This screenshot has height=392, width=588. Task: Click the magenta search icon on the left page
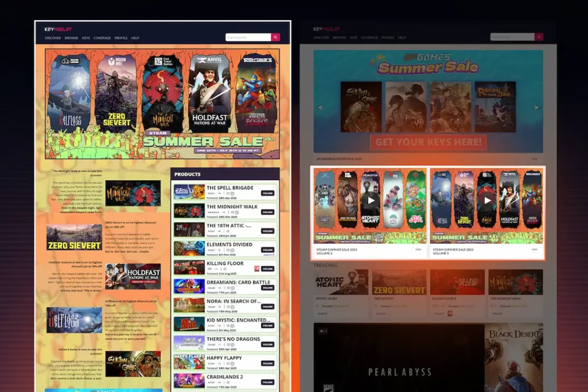(x=275, y=37)
